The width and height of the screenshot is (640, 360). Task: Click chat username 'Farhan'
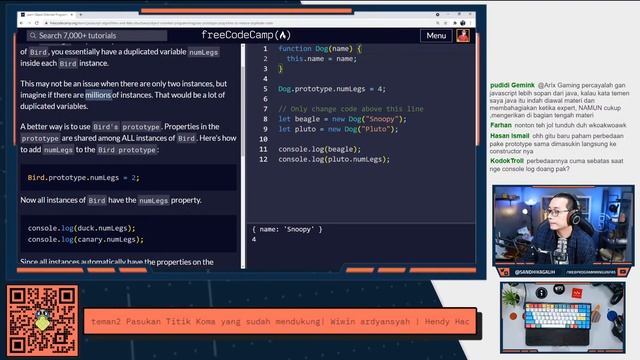[x=501, y=125]
